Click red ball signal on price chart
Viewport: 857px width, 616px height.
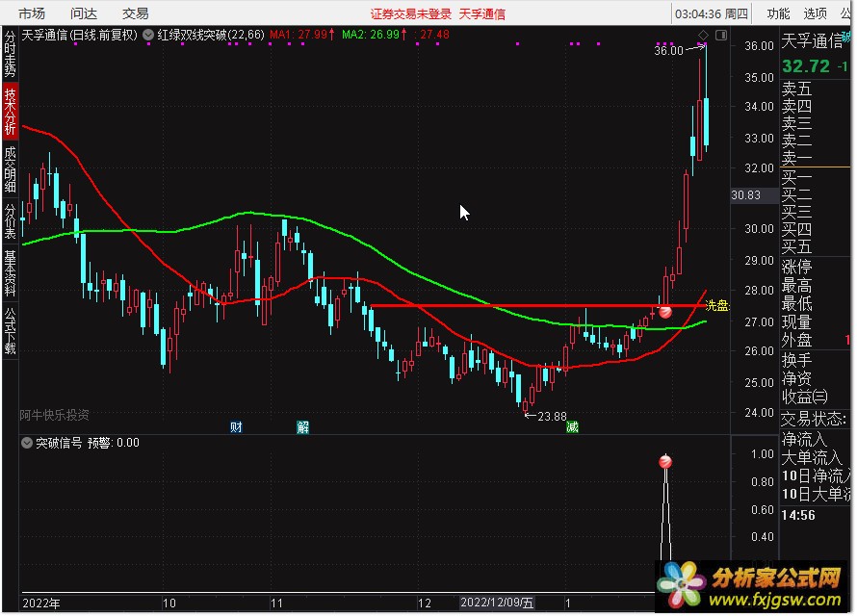665,312
